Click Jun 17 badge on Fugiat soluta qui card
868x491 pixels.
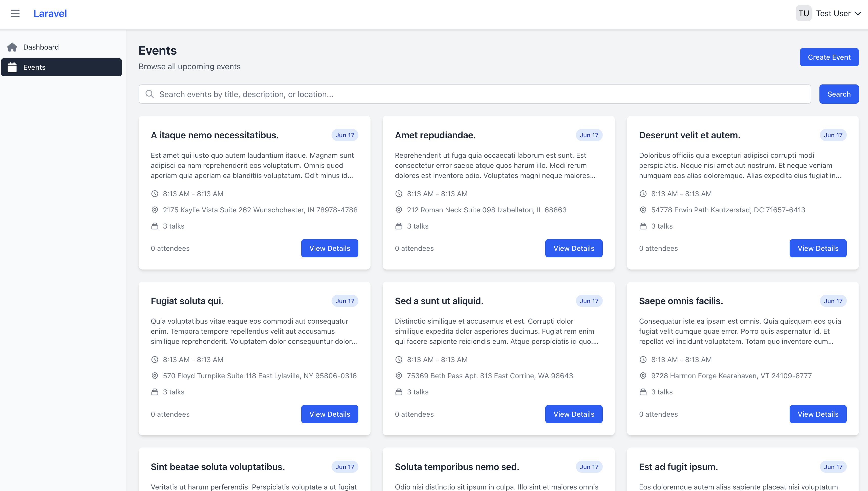click(345, 301)
